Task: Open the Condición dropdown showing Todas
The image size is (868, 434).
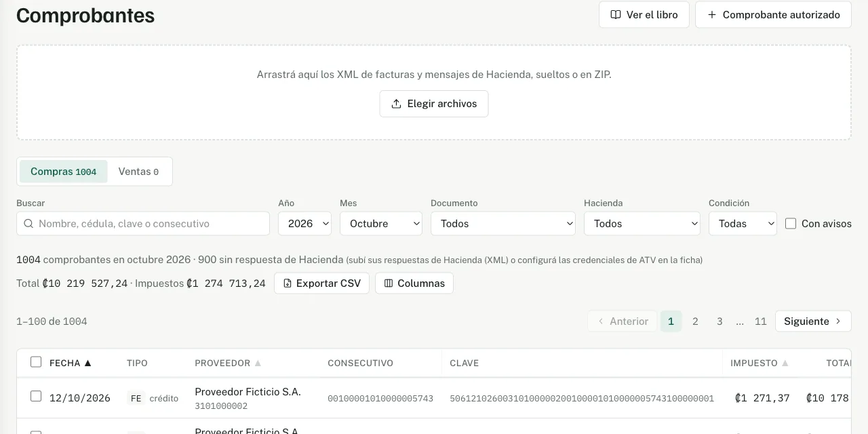Action: 743,224
